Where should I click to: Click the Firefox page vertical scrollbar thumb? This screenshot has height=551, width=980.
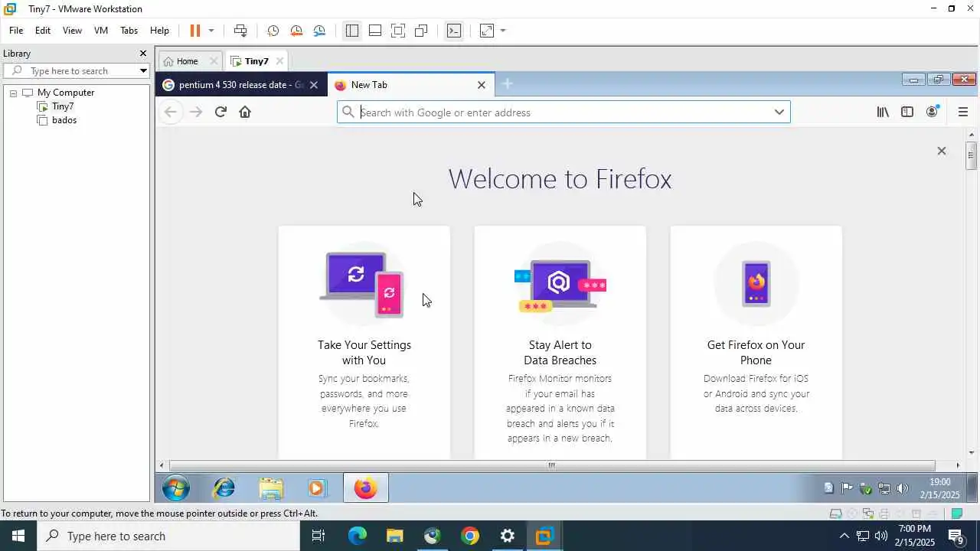971,156
